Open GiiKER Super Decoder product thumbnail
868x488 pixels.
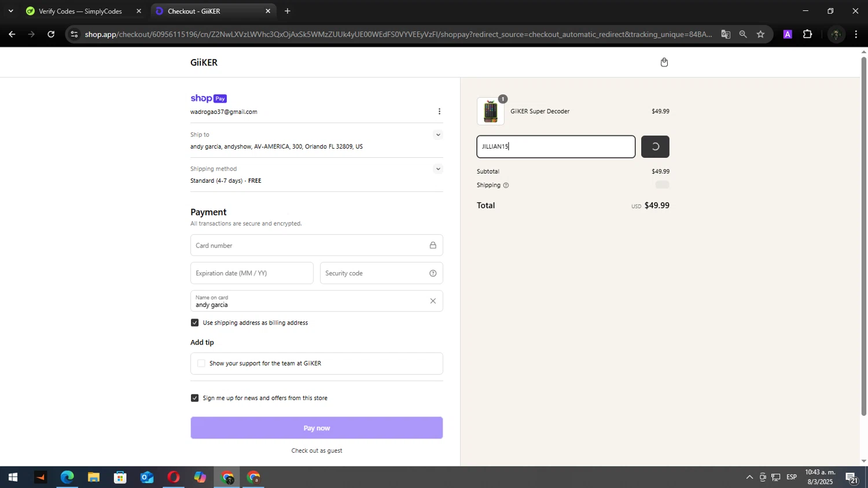(x=491, y=111)
